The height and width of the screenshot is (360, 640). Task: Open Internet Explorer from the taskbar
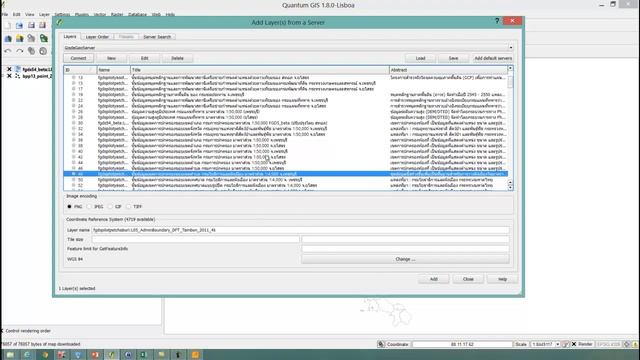tap(27, 355)
